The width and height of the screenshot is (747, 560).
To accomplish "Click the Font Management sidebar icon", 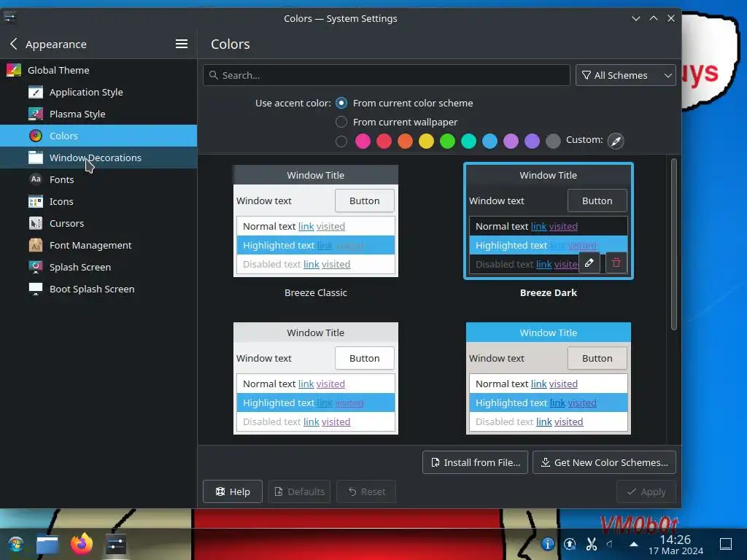I will point(36,245).
